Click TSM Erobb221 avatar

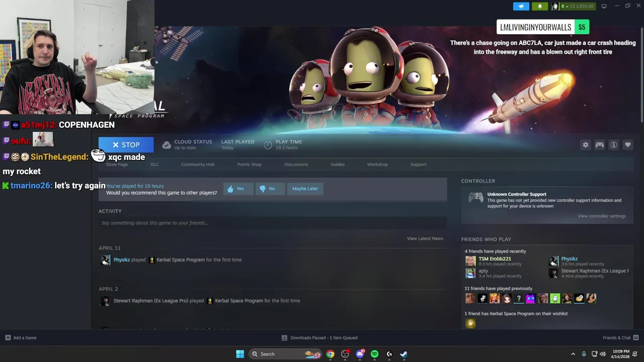(470, 261)
